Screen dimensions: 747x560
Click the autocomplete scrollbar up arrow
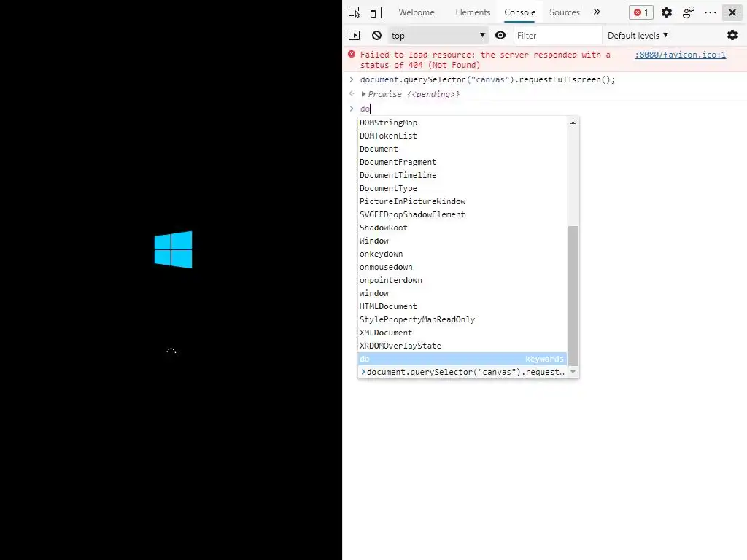[573, 122]
